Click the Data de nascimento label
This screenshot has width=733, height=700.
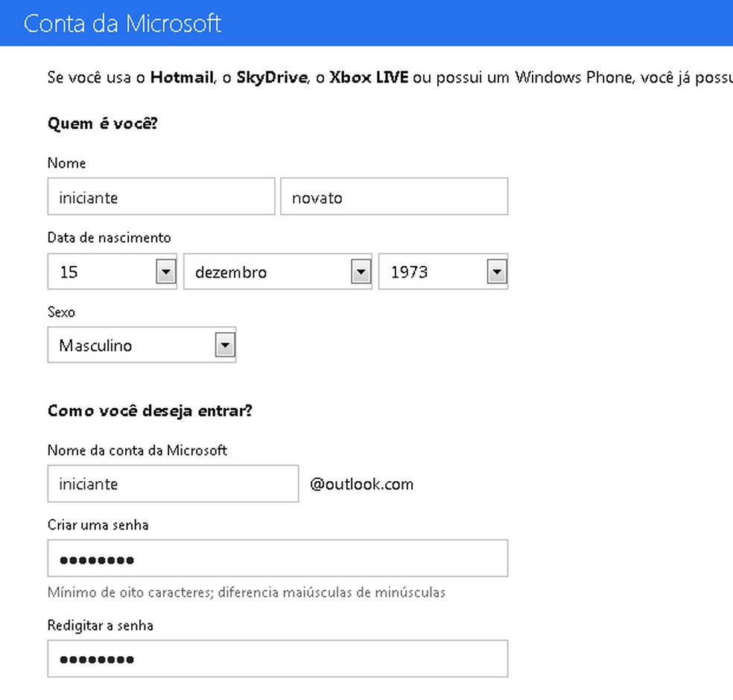click(109, 238)
